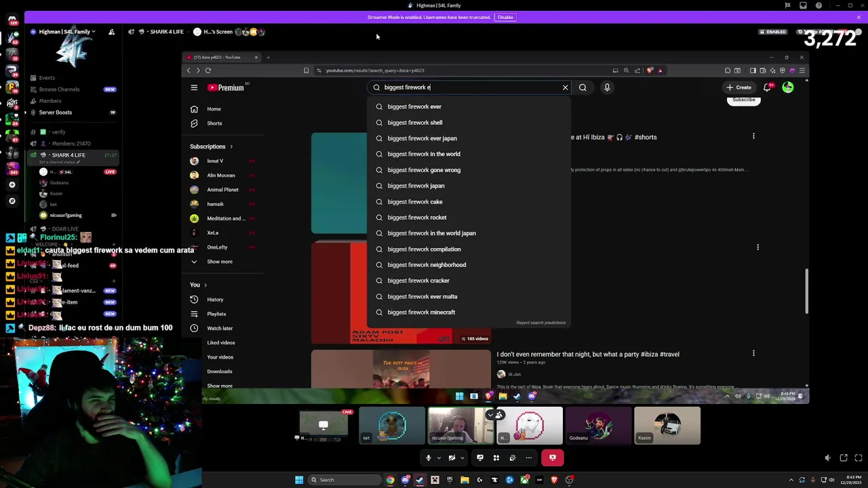868x488 pixels.
Task: Open the browser extensions puzzle icon
Action: tap(728, 70)
